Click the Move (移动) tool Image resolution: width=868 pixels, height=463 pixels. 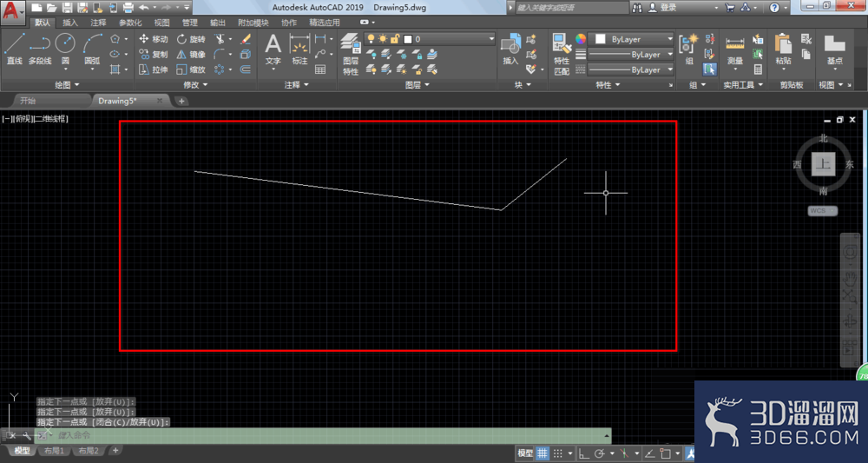point(153,39)
